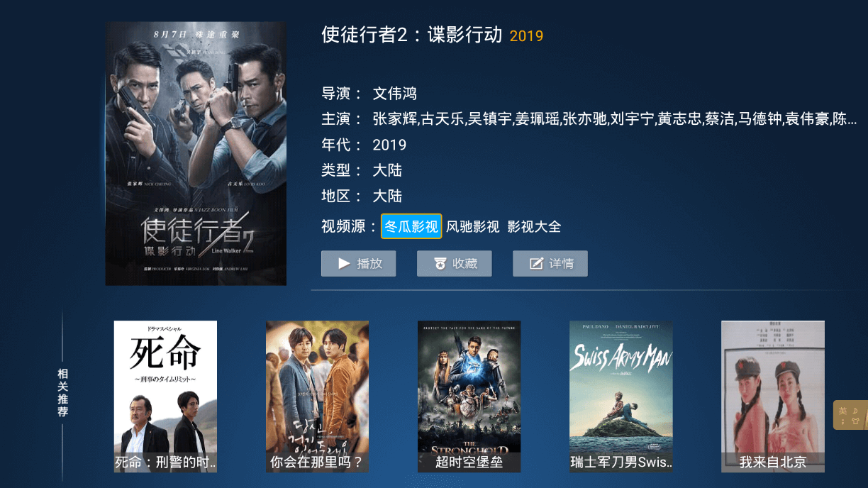Image resolution: width=868 pixels, height=488 pixels.
Task: Click the 相关推荐 section label
Action: [x=63, y=392]
